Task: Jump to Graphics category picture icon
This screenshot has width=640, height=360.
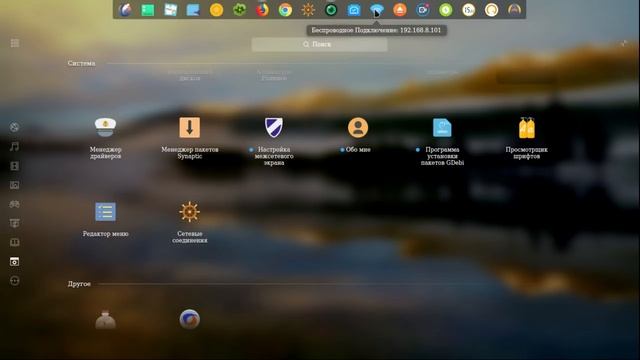Action: (x=14, y=185)
